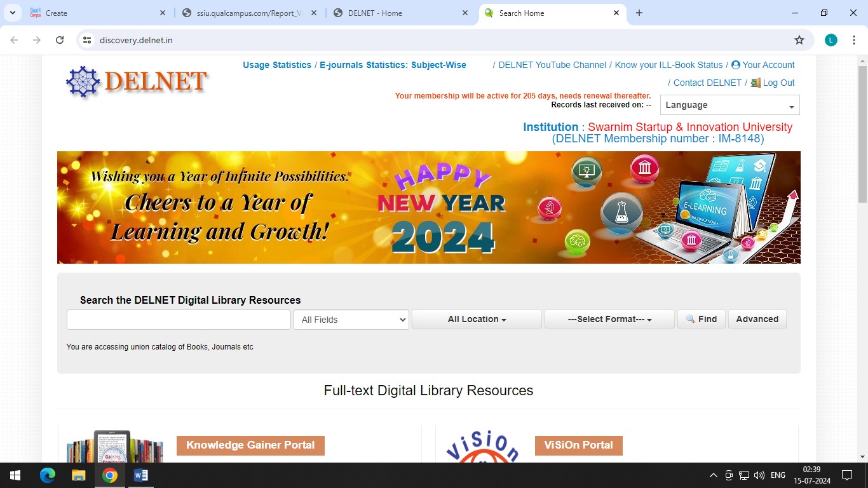The width and height of the screenshot is (868, 488).
Task: Expand the All Location dropdown
Action: coord(477,319)
